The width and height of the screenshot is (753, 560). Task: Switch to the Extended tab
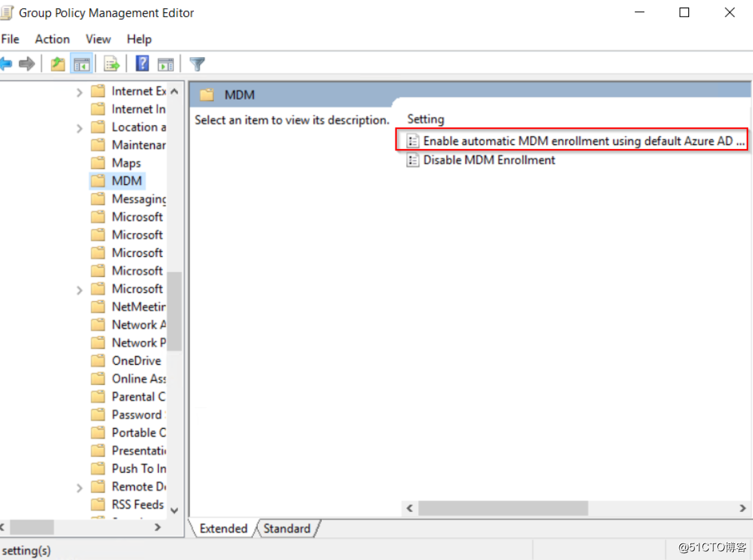pyautogui.click(x=223, y=528)
